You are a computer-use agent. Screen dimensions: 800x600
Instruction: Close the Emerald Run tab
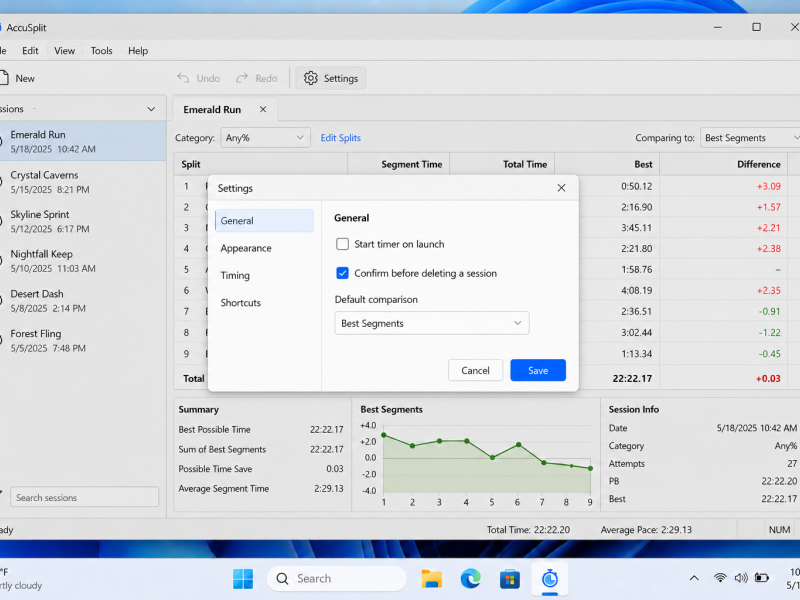tap(263, 109)
